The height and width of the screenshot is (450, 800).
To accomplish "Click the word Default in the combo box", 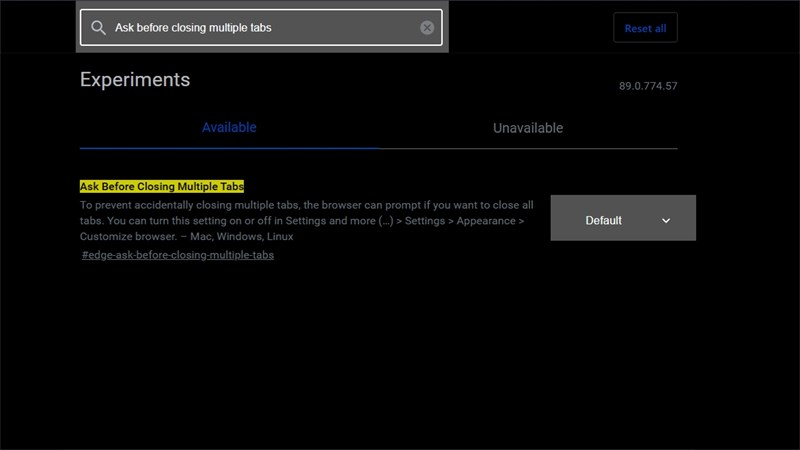I will [x=603, y=220].
